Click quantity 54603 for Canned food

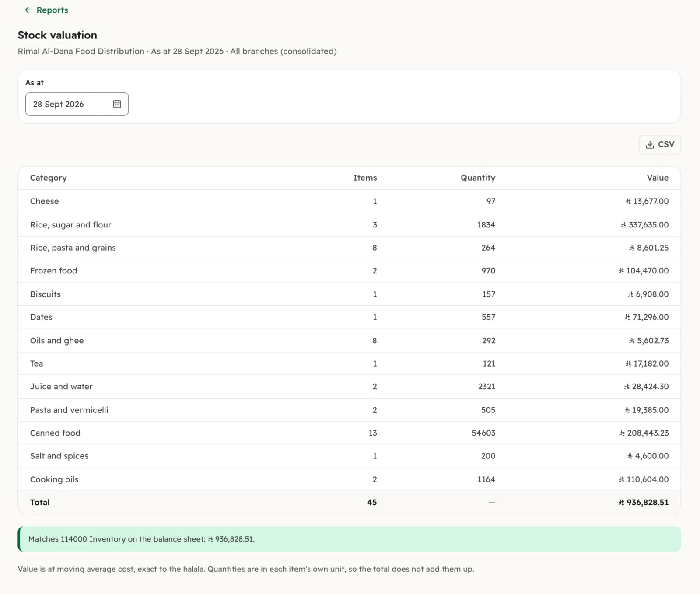coord(483,433)
